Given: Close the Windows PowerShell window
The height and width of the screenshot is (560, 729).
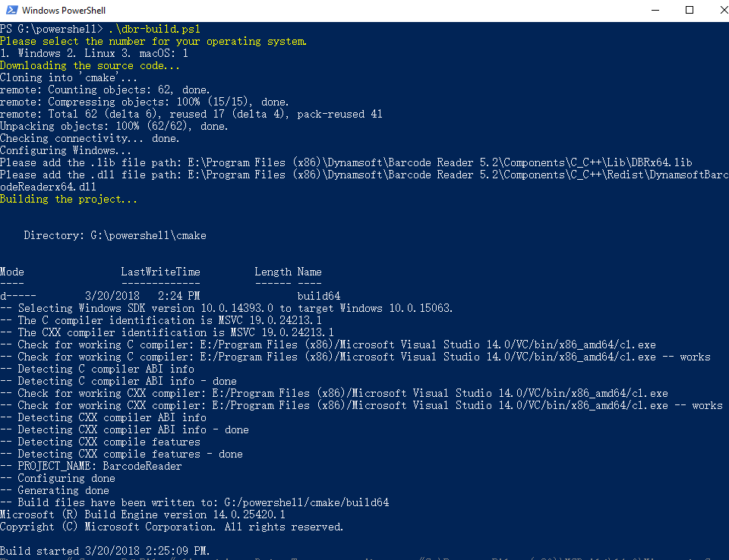Looking at the screenshot, I should [714, 11].
